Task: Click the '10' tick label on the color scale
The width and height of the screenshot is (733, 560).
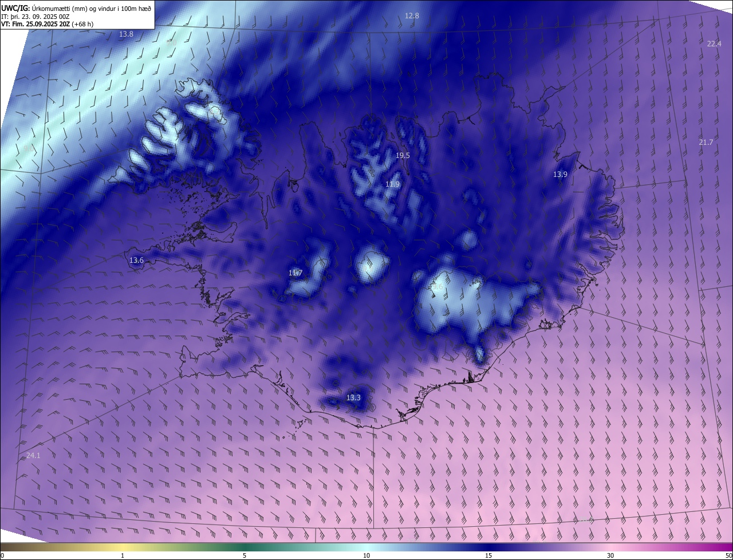Action: pyautogui.click(x=366, y=555)
